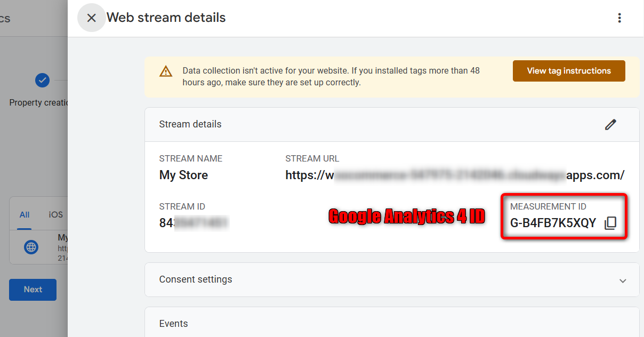Click the blurred Stream ID number
The image size is (644, 337).
point(194,223)
